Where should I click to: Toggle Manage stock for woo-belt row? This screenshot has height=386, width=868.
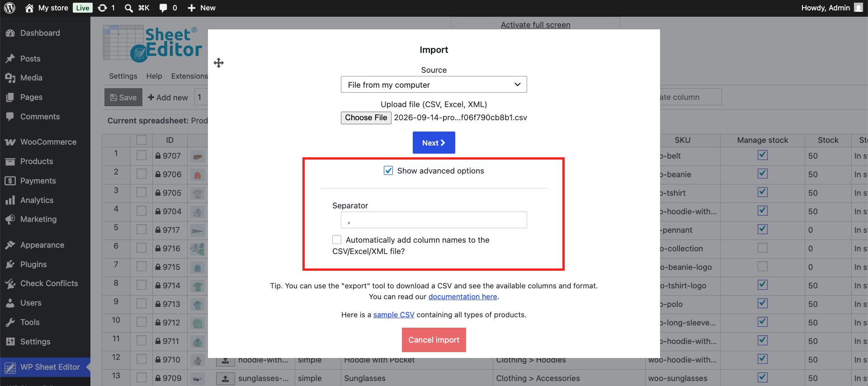[763, 155]
